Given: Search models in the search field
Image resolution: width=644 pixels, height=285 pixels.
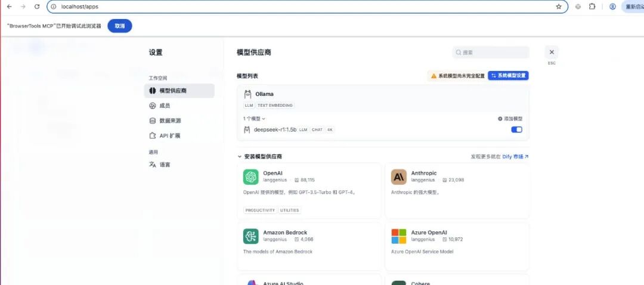Looking at the screenshot, I should [491, 52].
